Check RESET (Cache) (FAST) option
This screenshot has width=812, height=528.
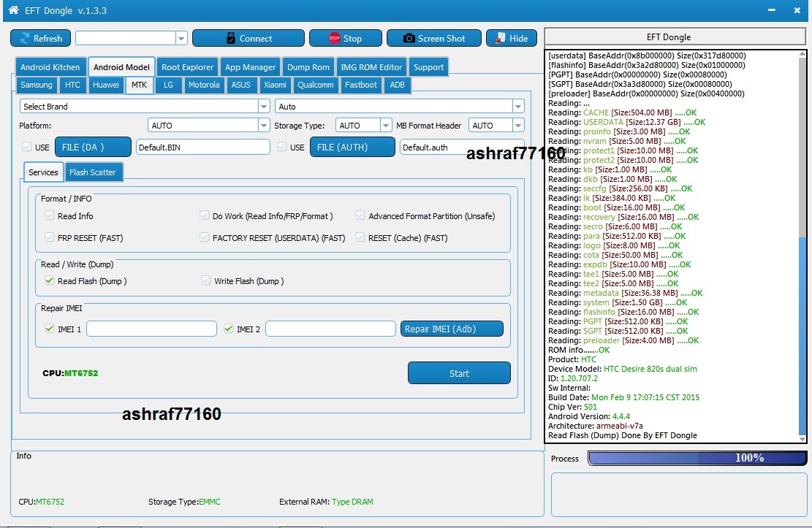[360, 237]
